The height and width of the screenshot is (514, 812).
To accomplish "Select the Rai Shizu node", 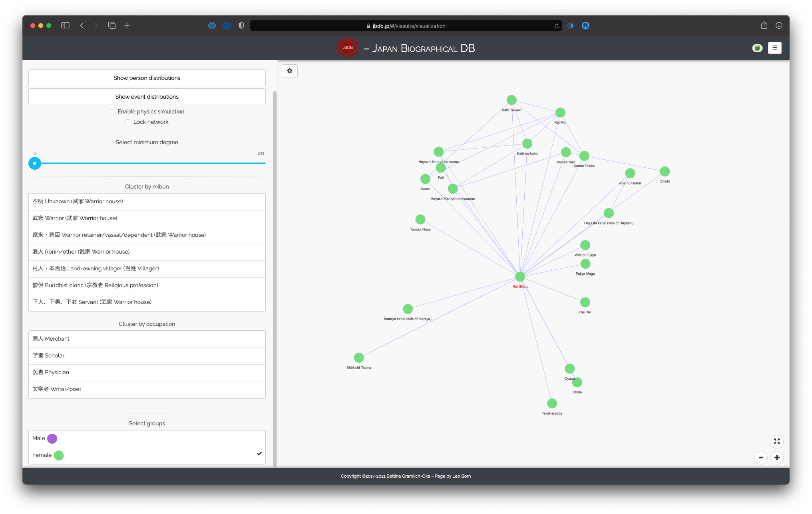I will point(520,277).
